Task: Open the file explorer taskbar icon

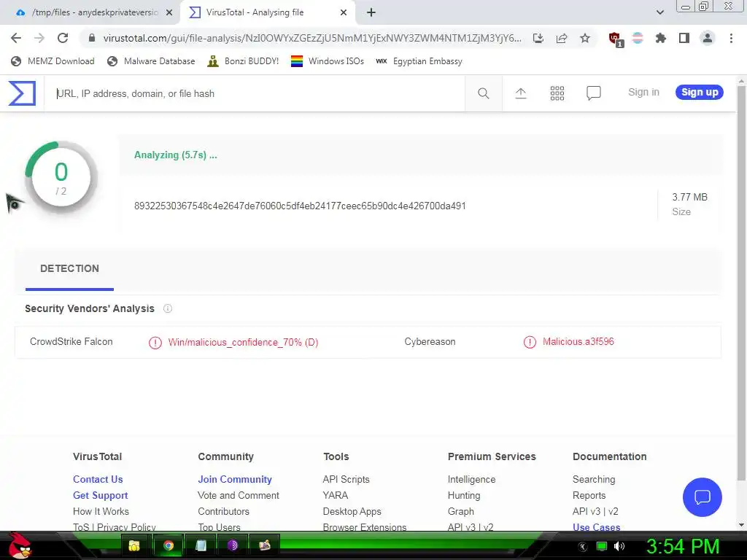Action: (x=134, y=545)
